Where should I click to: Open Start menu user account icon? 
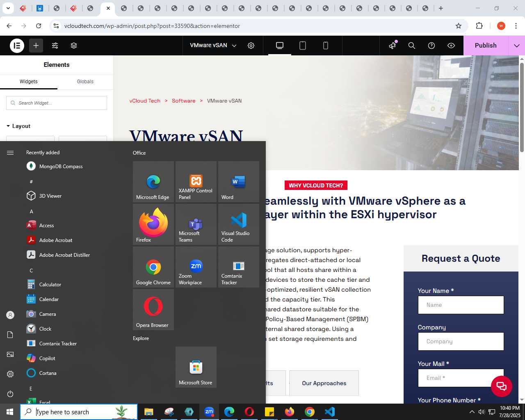tap(10, 315)
